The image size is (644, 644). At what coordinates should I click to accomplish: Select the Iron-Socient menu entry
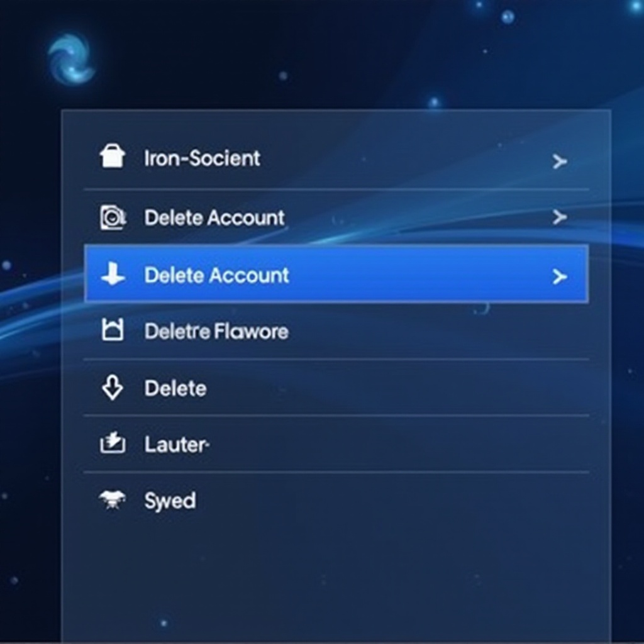tap(203, 158)
